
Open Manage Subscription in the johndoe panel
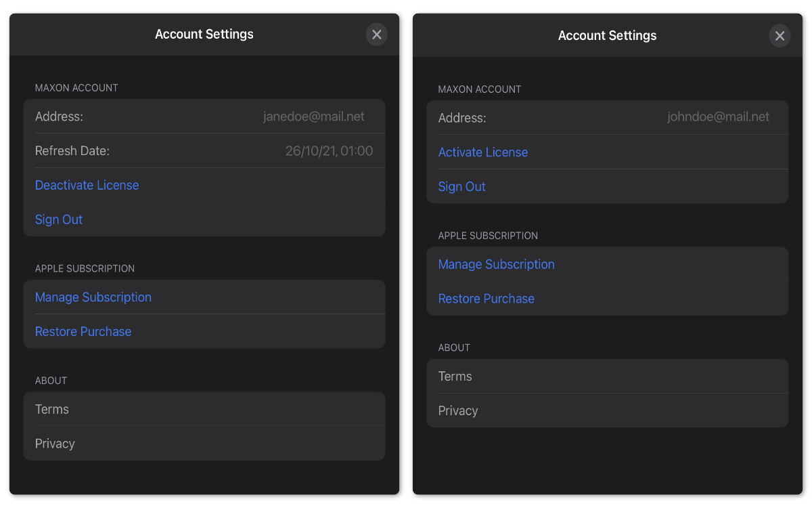[x=497, y=264]
